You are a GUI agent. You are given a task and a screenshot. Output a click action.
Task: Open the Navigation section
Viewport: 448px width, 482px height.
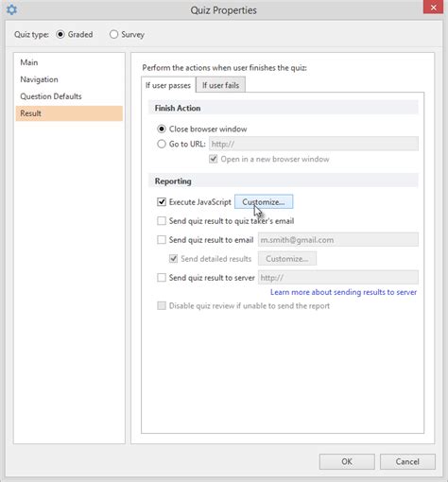point(69,79)
